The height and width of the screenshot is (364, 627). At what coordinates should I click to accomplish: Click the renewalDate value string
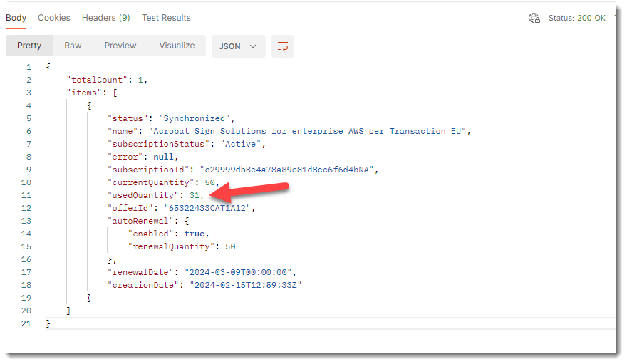(x=238, y=272)
